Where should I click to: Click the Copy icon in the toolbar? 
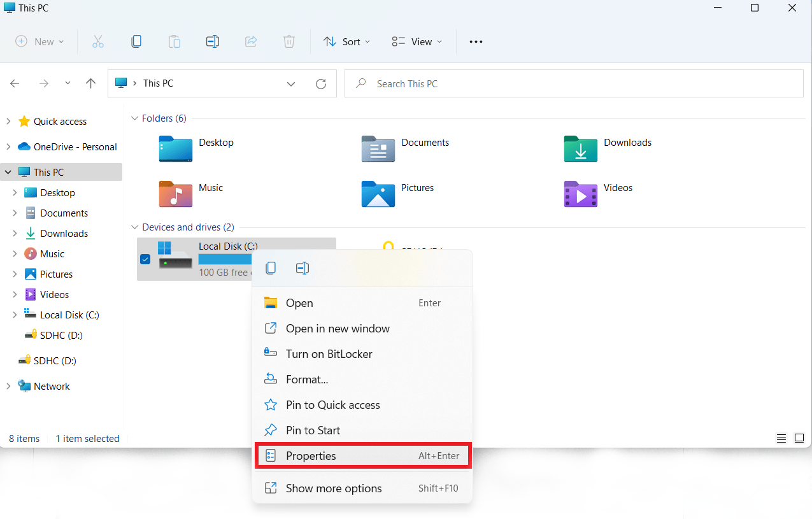(136, 41)
